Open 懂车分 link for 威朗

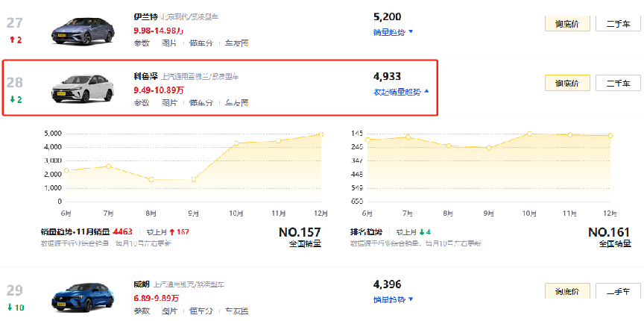click(201, 311)
